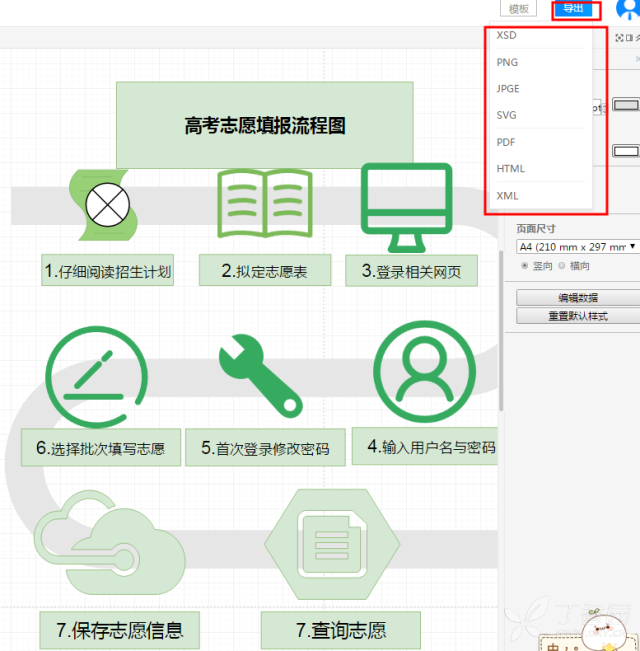The width and height of the screenshot is (640, 651).
Task: Select the 横向 landscape radio button
Action: click(562, 266)
